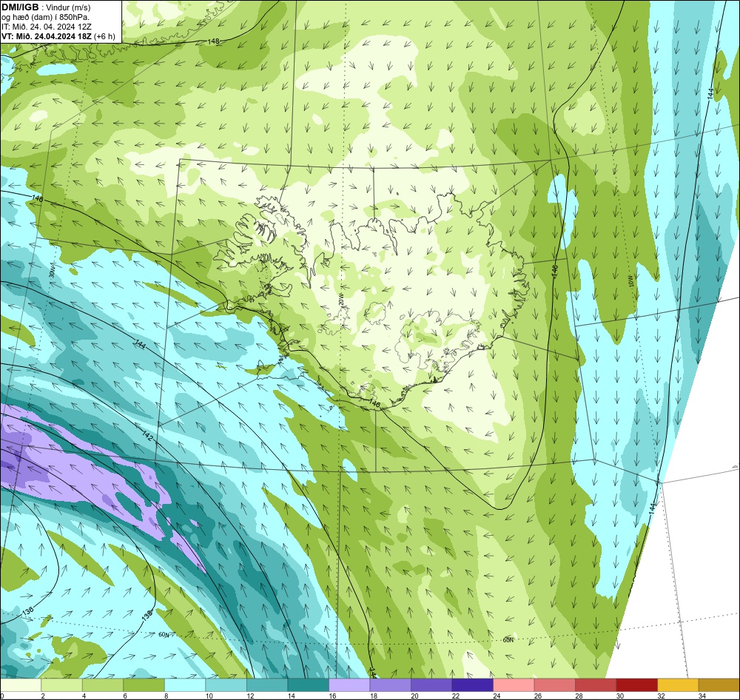Click the '20W' meridian label over Iceland

click(x=341, y=299)
